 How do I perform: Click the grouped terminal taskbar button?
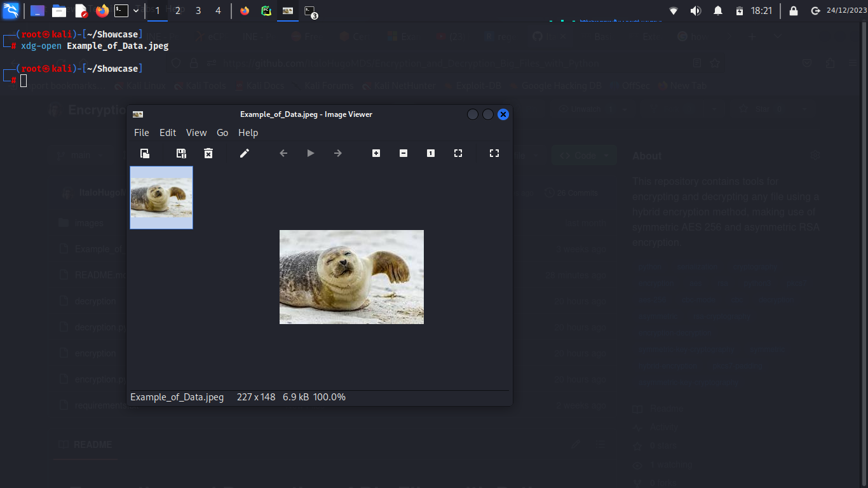(x=310, y=11)
